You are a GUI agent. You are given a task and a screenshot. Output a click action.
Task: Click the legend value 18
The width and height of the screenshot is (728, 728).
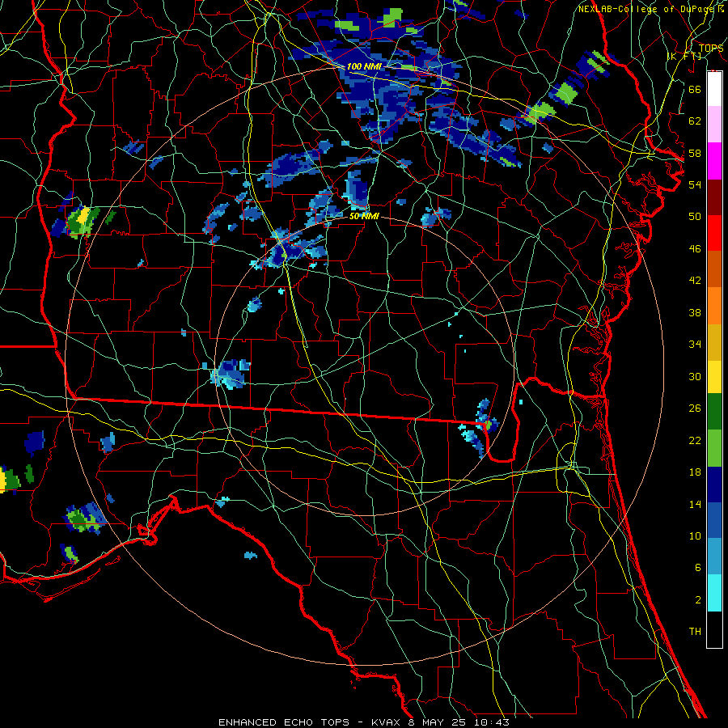coord(695,472)
